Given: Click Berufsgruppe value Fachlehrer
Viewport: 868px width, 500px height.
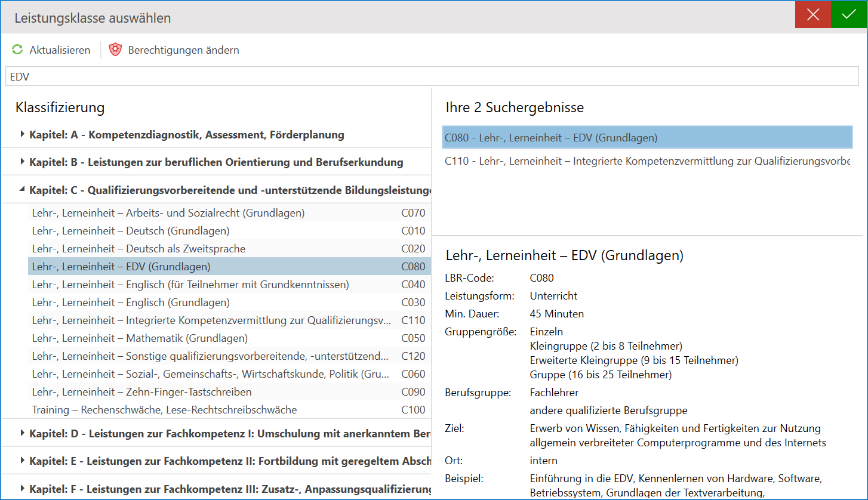Looking at the screenshot, I should [x=554, y=393].
